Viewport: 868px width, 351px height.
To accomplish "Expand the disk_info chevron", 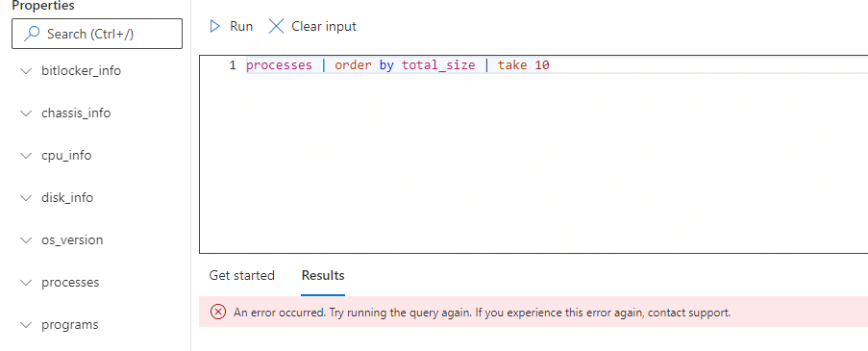I will click(26, 198).
